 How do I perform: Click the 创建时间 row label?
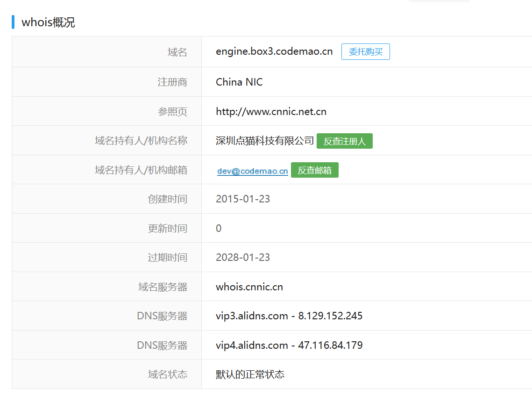pos(168,199)
